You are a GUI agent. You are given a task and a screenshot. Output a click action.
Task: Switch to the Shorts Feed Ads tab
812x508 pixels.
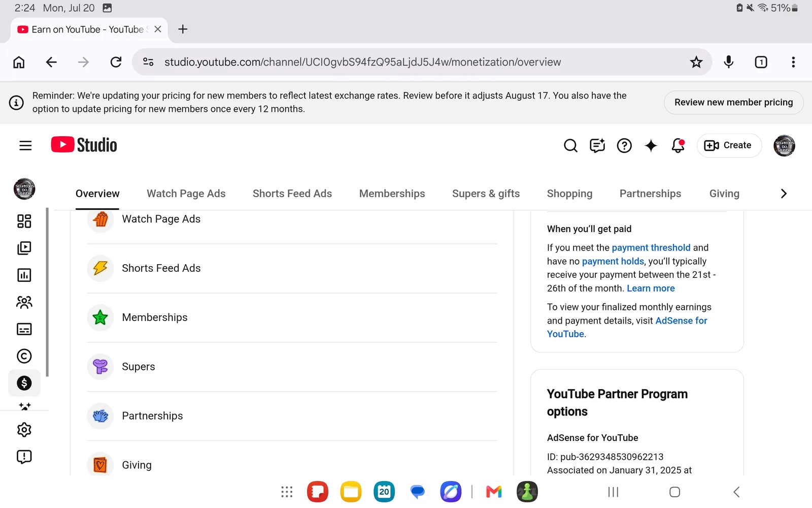[x=292, y=194]
